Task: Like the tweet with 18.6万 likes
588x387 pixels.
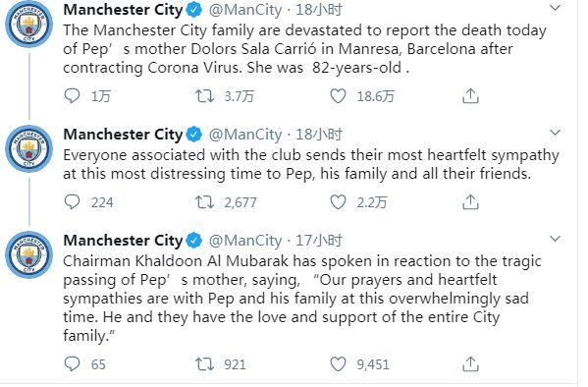Action: coord(338,96)
